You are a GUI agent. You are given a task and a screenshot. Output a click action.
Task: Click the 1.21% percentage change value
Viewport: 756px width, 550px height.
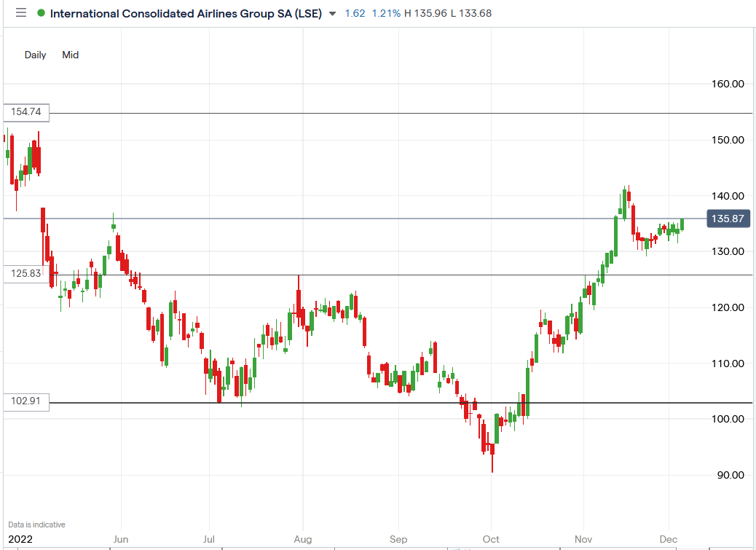pos(386,14)
